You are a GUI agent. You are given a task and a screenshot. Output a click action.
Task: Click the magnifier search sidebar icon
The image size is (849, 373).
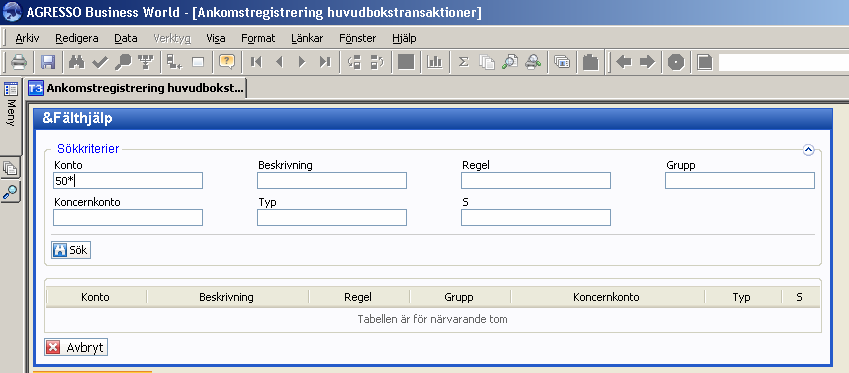pos(10,192)
